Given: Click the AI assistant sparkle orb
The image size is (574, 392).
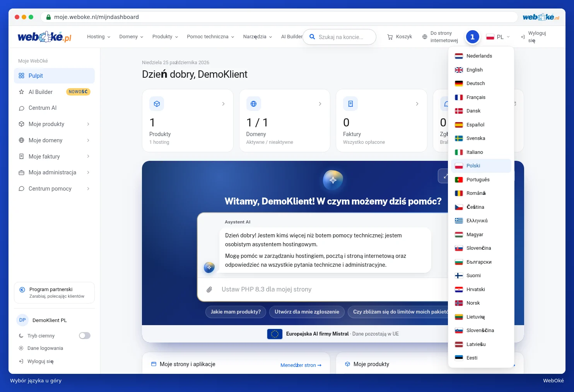Looking at the screenshot, I should [x=333, y=180].
